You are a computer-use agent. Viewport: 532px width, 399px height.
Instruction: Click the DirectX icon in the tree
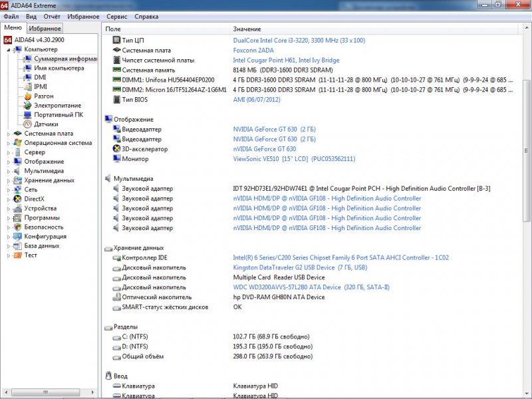pos(18,199)
